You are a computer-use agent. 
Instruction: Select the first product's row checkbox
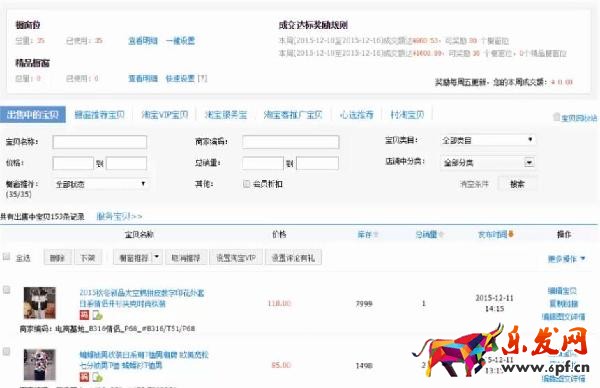7,290
